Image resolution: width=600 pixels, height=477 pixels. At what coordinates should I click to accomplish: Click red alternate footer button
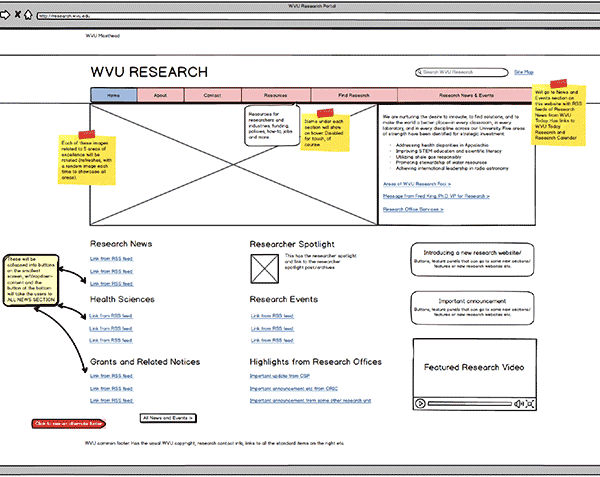point(69,423)
